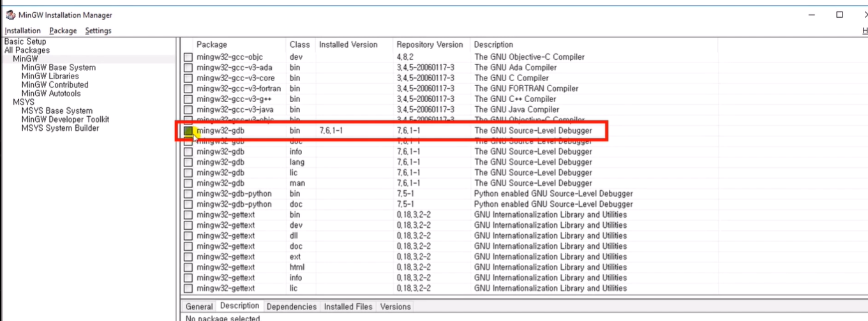Image resolution: width=868 pixels, height=321 pixels.
Task: Mark checkbox for mingw32-gdb-python bin package
Action: [x=188, y=194]
